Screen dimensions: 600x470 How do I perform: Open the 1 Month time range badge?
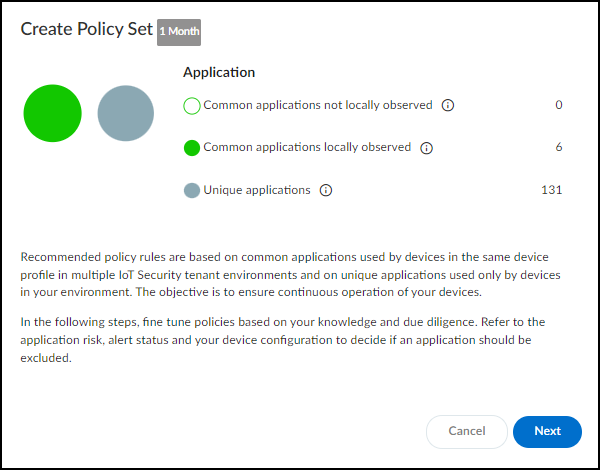[x=180, y=32]
